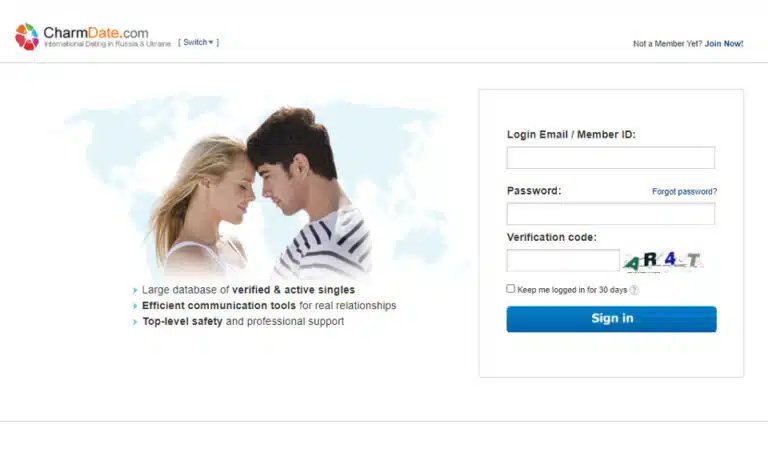Open the Switch site dropdown
Viewport: 768px width, 449px height.
point(198,42)
